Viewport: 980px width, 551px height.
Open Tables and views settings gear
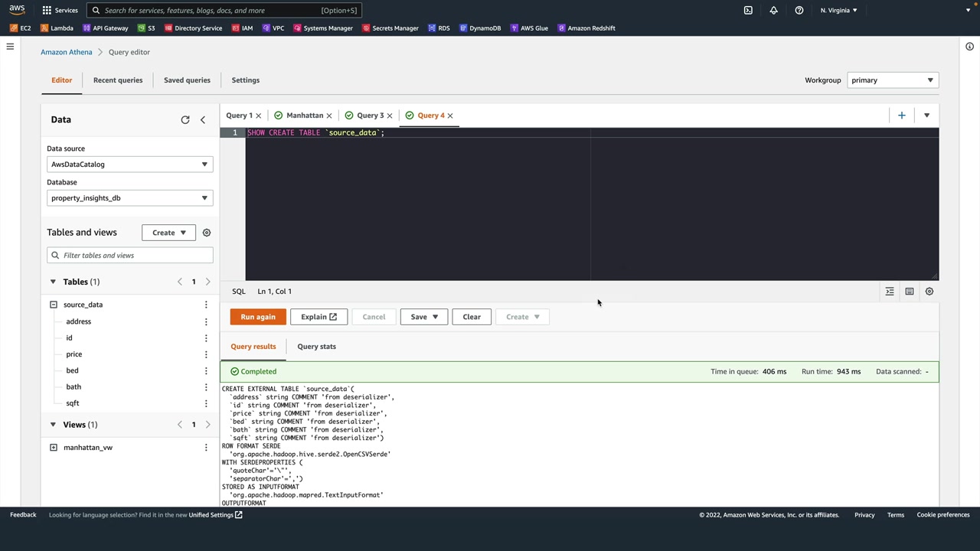(207, 233)
